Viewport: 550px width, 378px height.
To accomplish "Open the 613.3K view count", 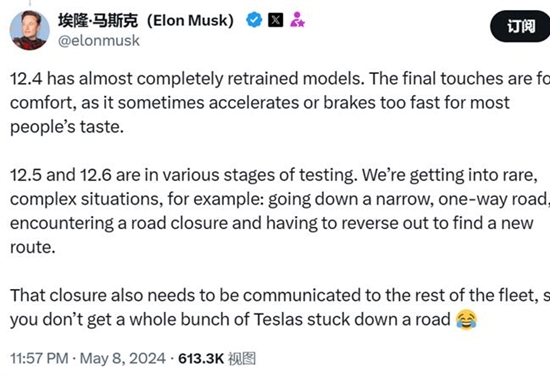I will point(201,358).
